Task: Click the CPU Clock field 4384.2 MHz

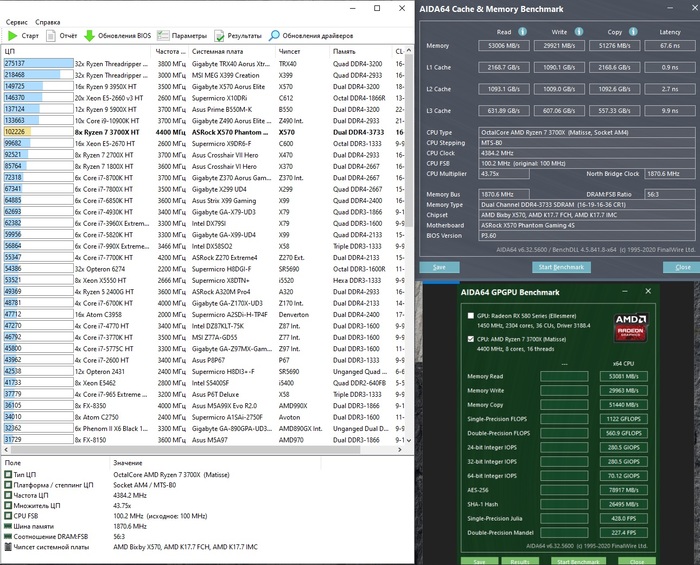Action: click(587, 153)
